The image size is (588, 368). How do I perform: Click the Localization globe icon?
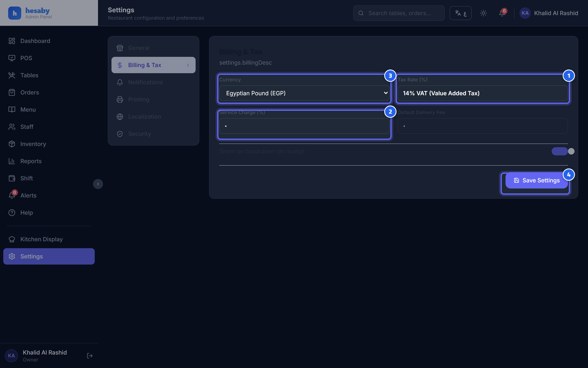[x=120, y=117]
